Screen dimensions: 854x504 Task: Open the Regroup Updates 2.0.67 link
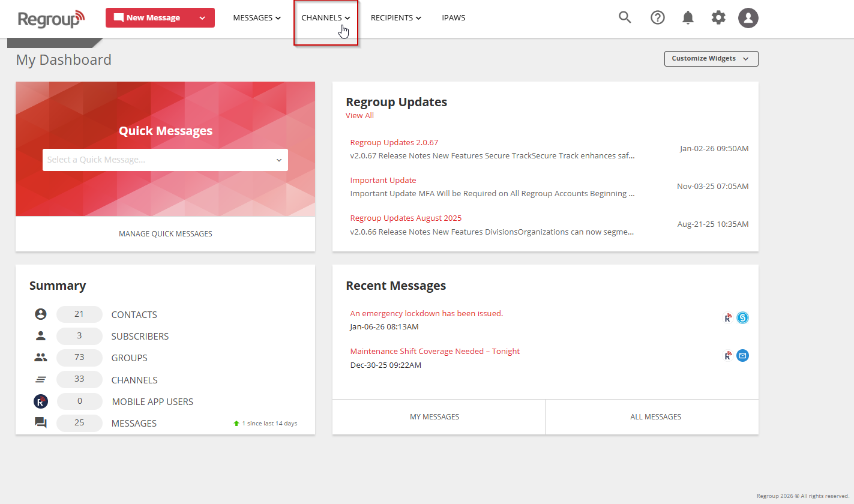coord(394,143)
